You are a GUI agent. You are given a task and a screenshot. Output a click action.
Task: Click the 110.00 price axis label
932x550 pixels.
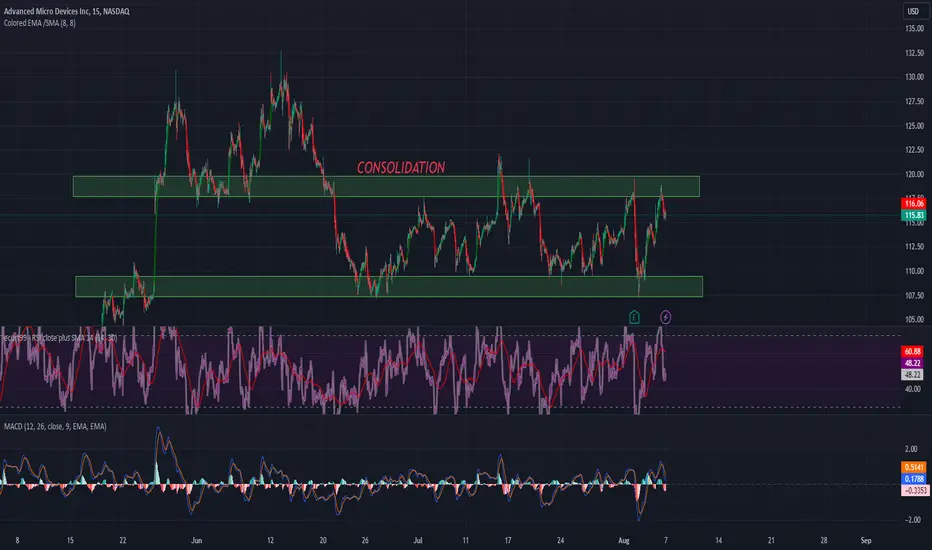[x=914, y=271]
